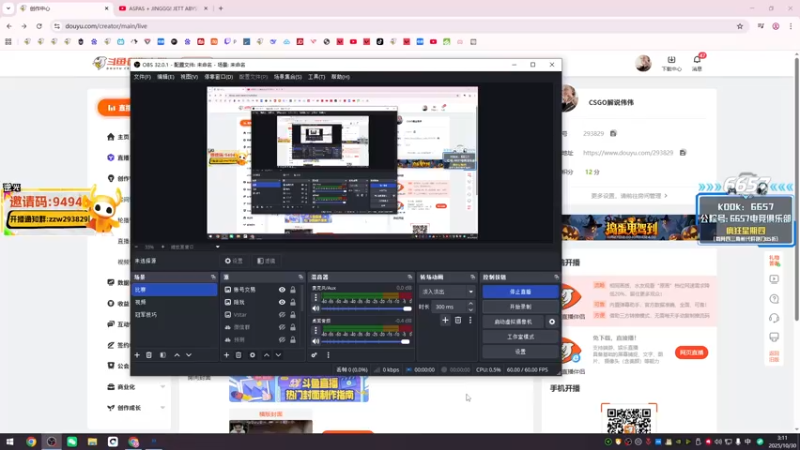
Task: Open source properties gear in Sources panel
Action: [x=253, y=355]
